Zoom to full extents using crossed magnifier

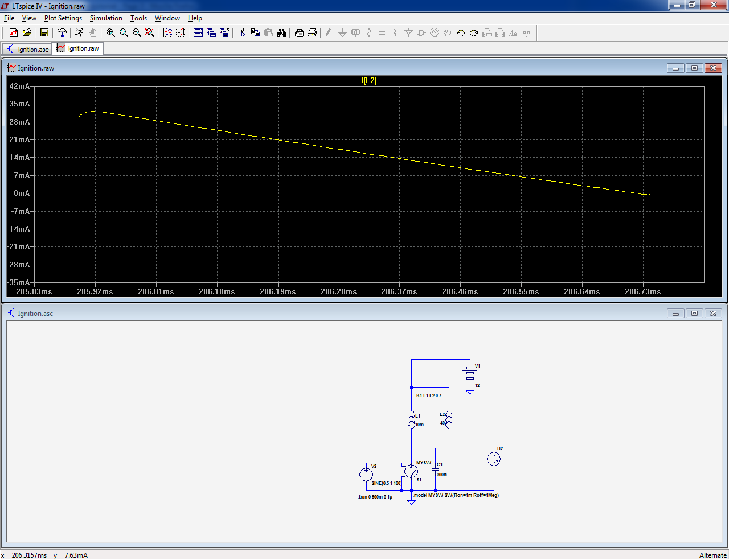pos(150,33)
